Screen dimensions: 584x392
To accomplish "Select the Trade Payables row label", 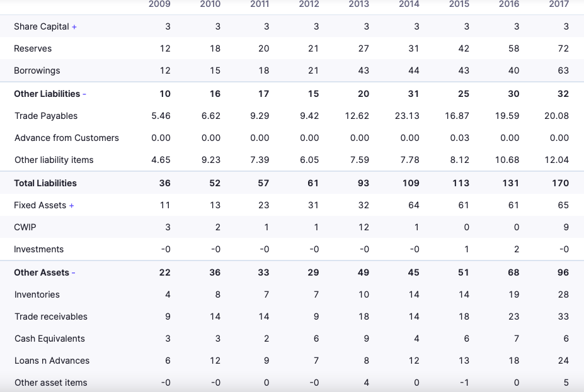I will (x=46, y=116).
